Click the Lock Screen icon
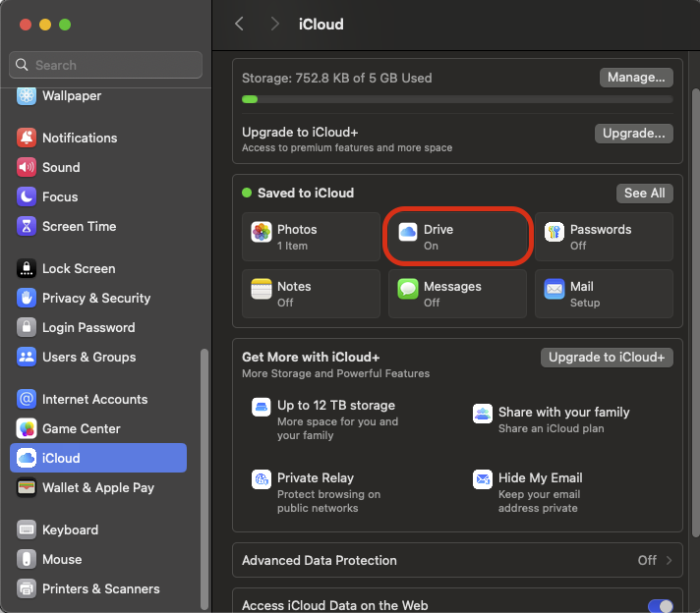 [27, 268]
